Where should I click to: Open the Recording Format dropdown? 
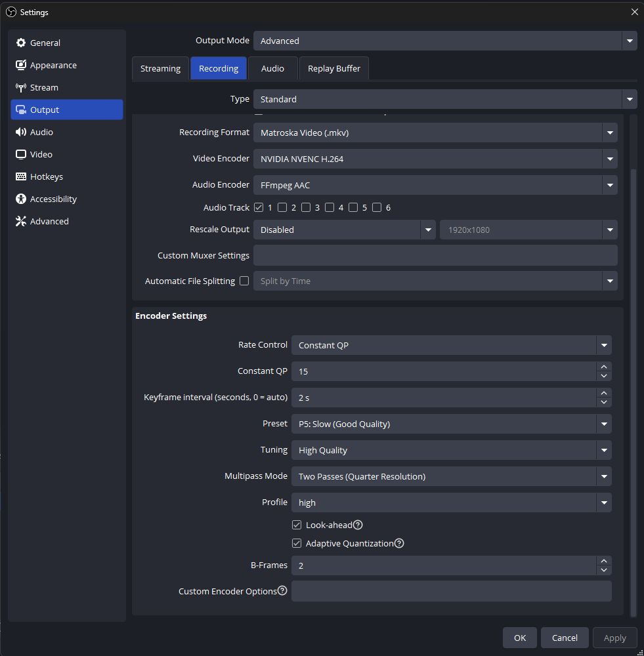click(x=435, y=133)
